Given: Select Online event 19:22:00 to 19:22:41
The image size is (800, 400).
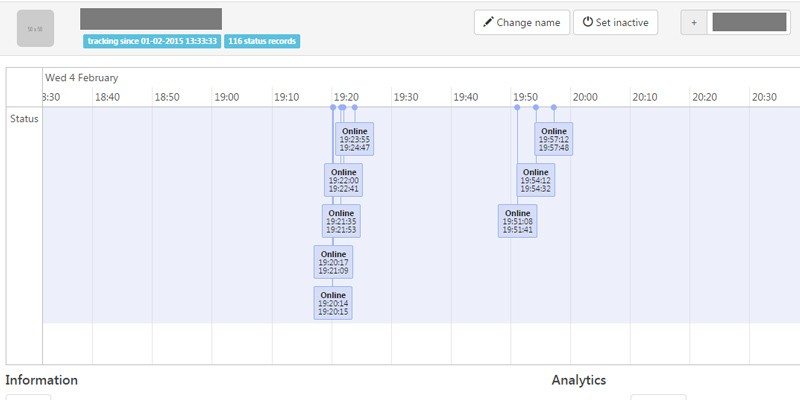Looking at the screenshot, I should point(343,180).
